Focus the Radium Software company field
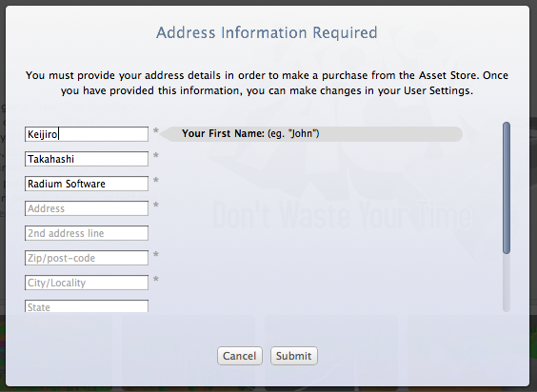Screen dimensions: 537x392 pos(87,184)
